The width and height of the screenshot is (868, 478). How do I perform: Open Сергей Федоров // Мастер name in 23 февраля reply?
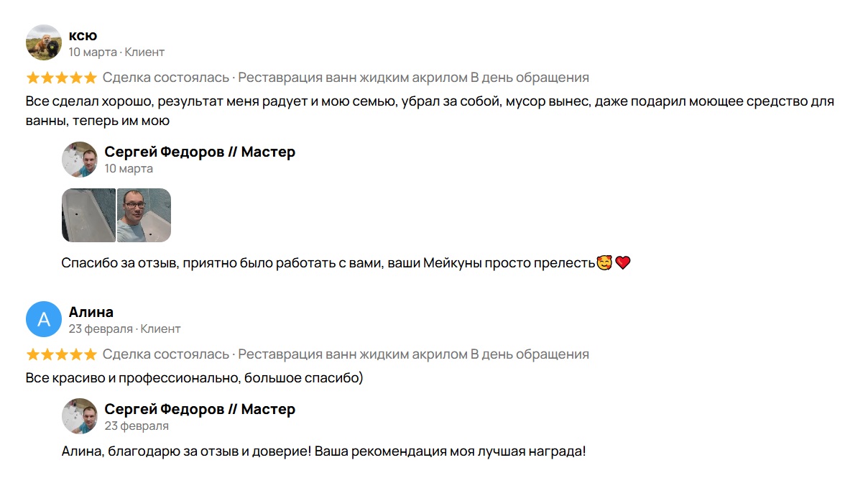point(200,409)
